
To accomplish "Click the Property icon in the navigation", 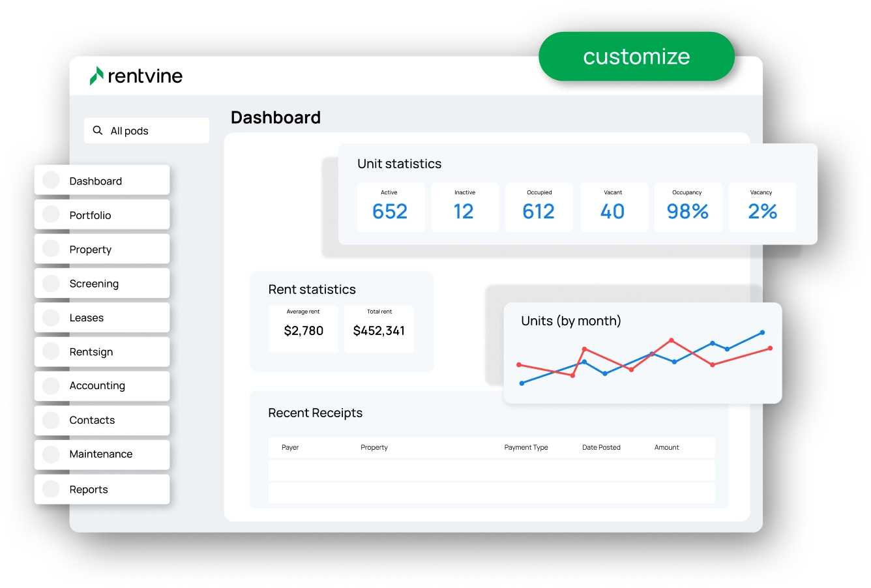I will pyautogui.click(x=51, y=248).
